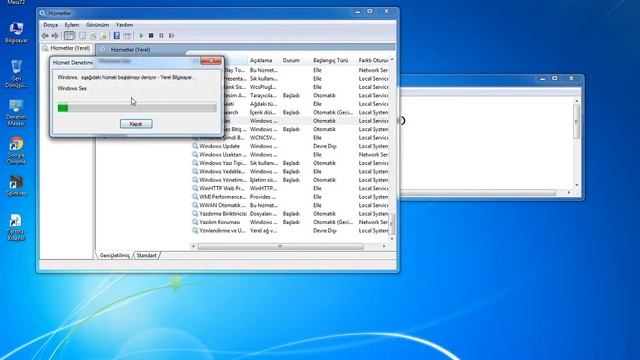Image resolution: width=640 pixels, height=360 pixels.
Task: Click the up arrow of the services vertical scrollbar
Action: (x=392, y=60)
